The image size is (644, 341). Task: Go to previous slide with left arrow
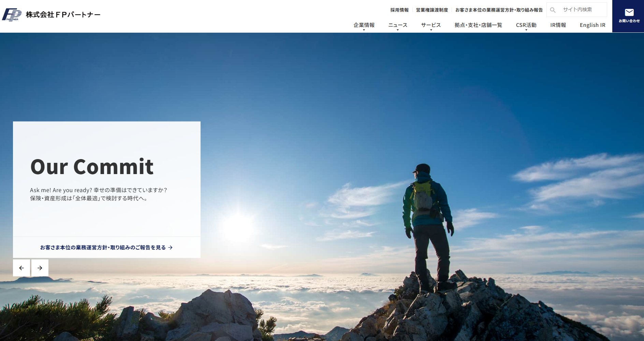coord(21,268)
